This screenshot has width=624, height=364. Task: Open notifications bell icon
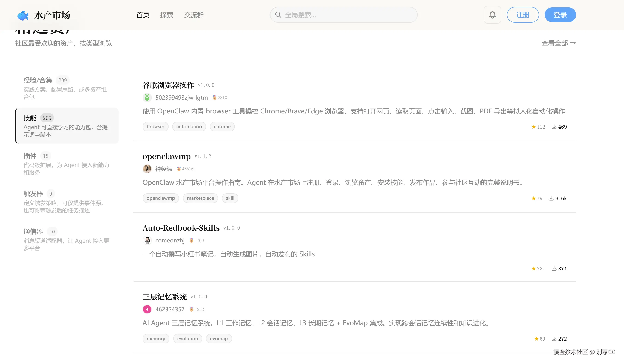[x=492, y=15]
